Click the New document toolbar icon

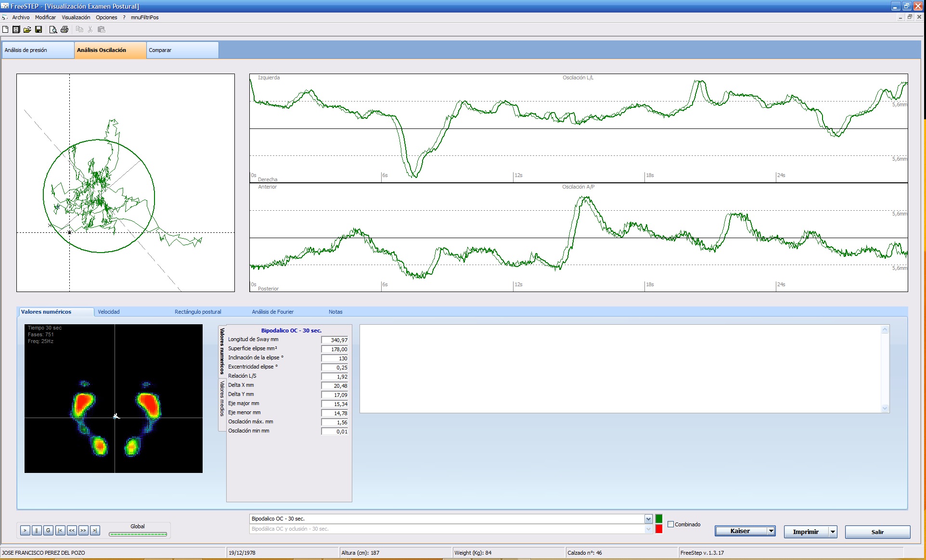pyautogui.click(x=5, y=29)
